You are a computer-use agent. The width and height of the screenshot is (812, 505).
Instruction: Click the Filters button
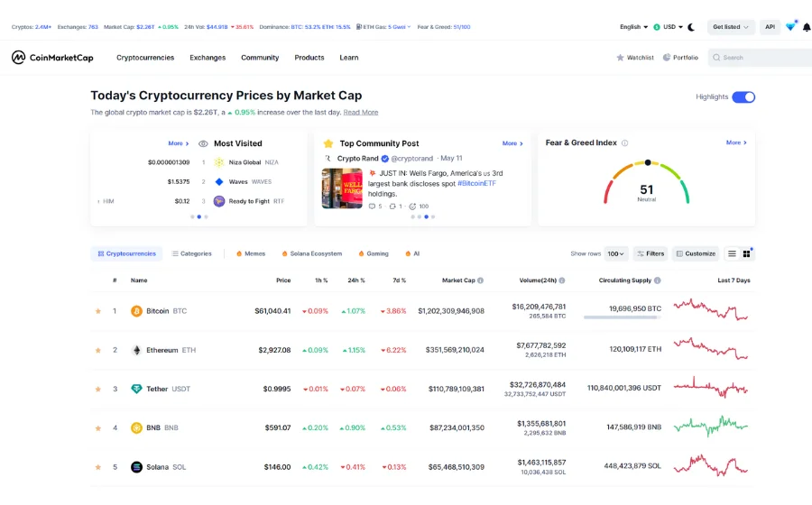click(650, 254)
